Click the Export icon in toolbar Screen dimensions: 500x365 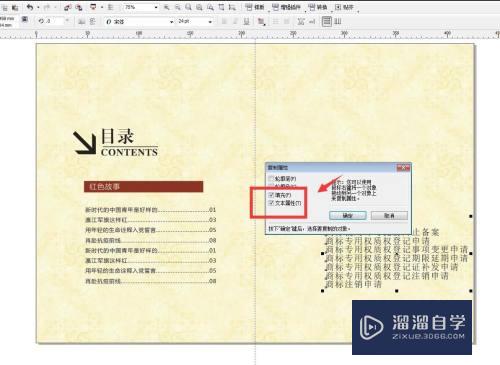click(79, 7)
